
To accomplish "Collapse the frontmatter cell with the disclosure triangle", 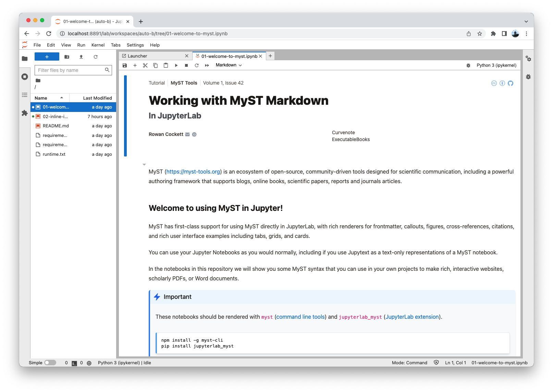I will click(144, 164).
